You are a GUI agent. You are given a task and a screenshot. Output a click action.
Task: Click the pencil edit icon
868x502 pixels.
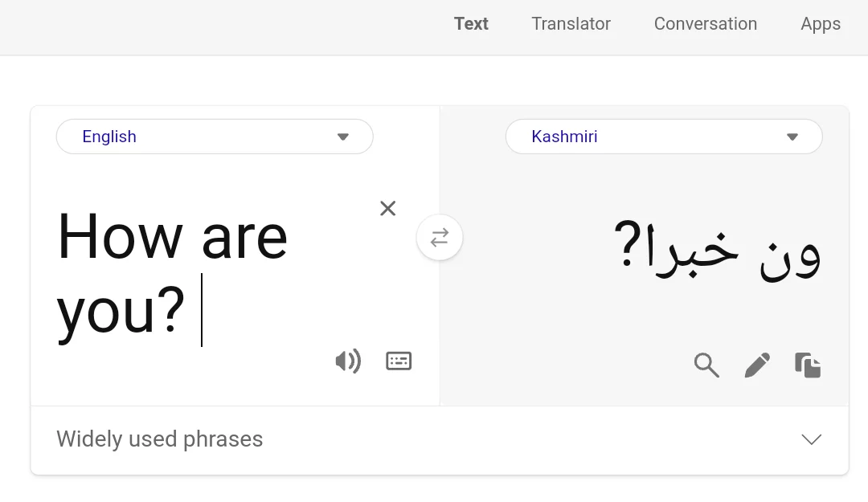click(x=757, y=365)
